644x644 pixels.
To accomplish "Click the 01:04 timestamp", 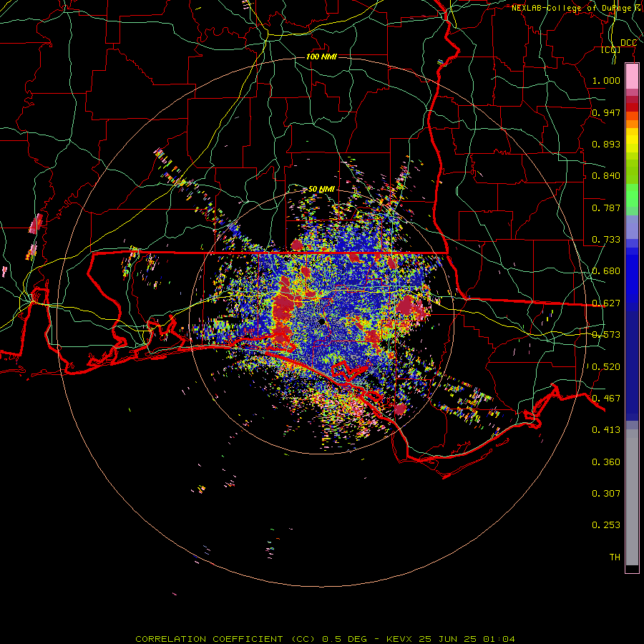I will tap(499, 639).
